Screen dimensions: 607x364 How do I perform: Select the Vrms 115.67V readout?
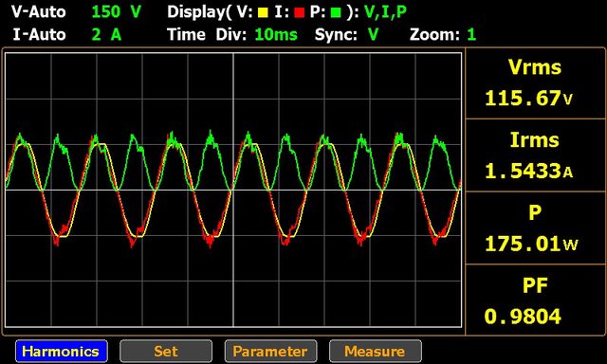pyautogui.click(x=535, y=83)
